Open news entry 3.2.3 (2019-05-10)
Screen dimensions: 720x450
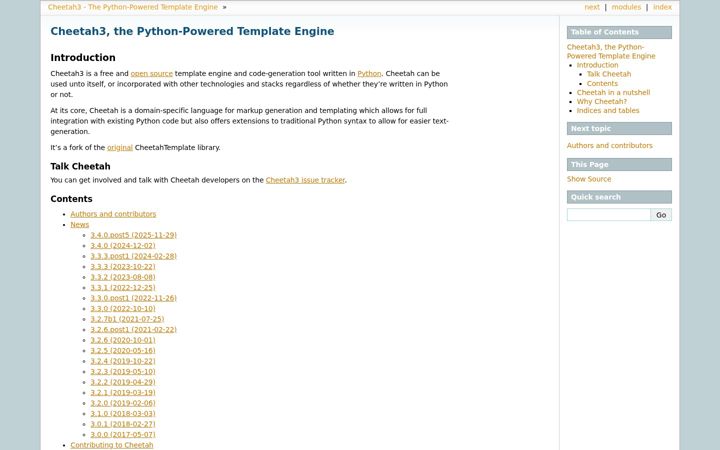pyautogui.click(x=123, y=371)
